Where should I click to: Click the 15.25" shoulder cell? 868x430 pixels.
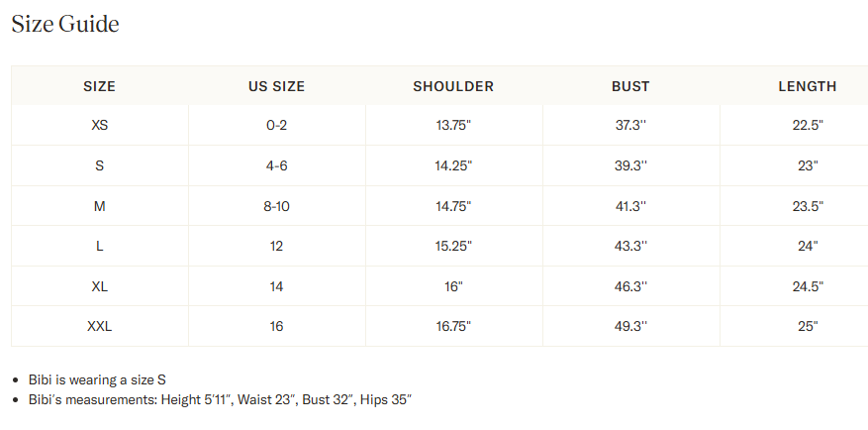[453, 246]
